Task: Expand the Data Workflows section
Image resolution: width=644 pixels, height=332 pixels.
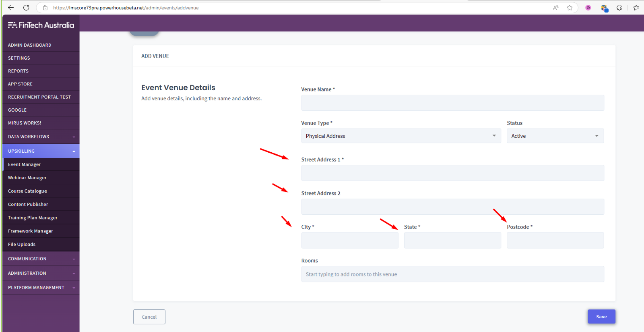Action: tap(41, 137)
